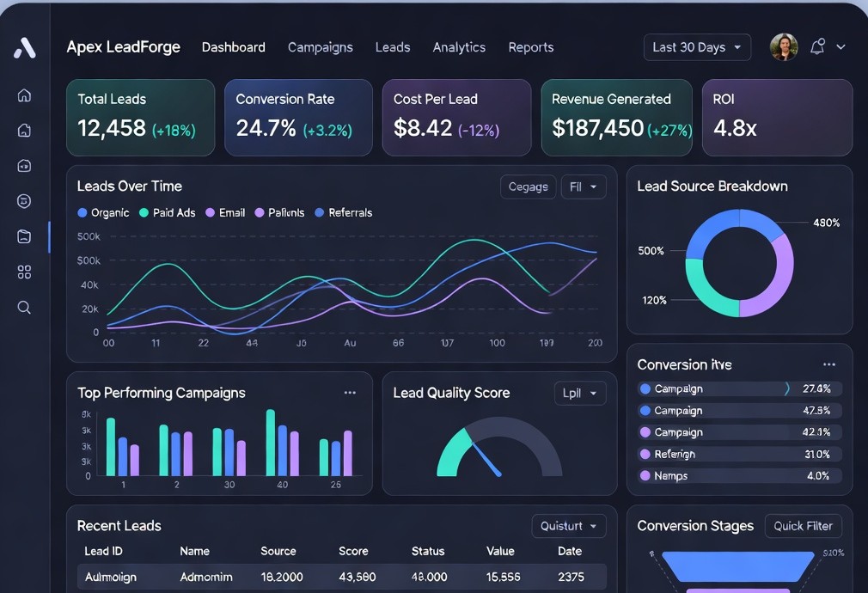Open the Total Leads card
Viewport: 868px width, 593px height.
(x=141, y=118)
